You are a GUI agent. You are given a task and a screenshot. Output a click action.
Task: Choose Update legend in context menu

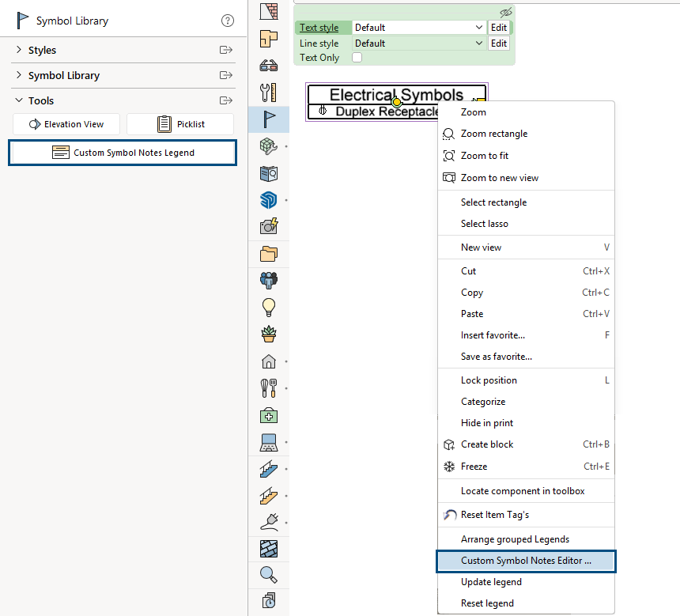(526, 582)
